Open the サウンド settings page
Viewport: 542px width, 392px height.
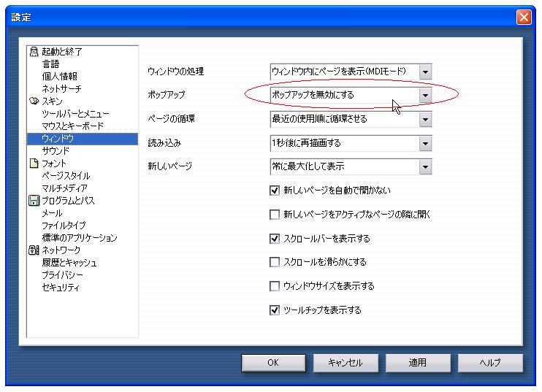click(56, 151)
